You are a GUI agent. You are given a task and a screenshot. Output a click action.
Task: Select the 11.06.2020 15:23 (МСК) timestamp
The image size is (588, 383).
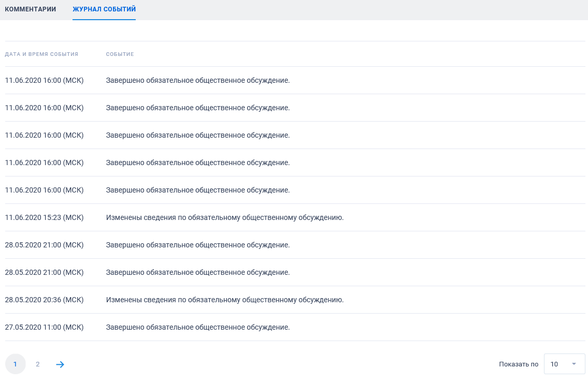(44, 217)
